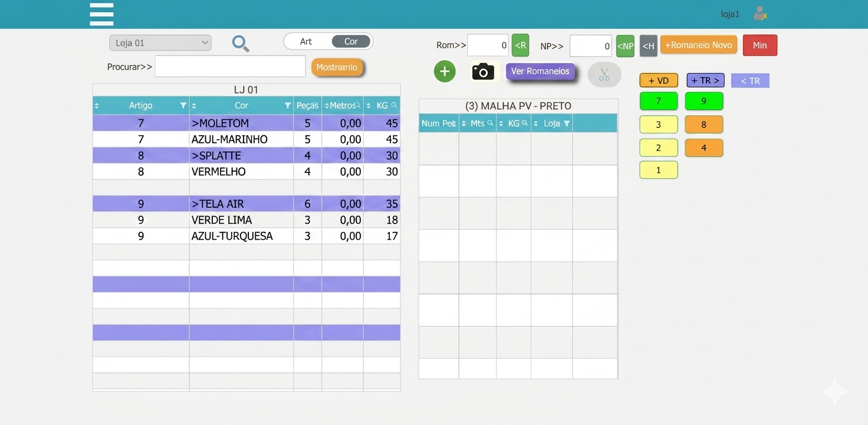The height and width of the screenshot is (425, 868).
Task: Click the Procurar search input field
Action: [x=230, y=67]
